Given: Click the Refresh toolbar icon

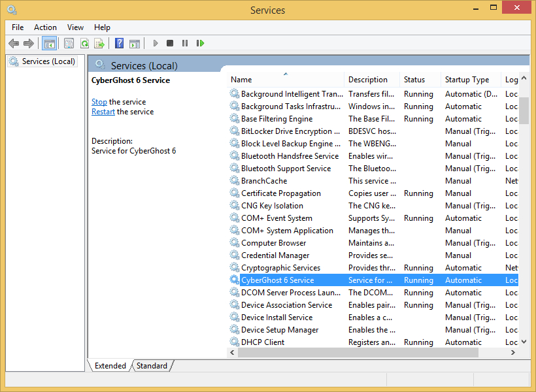Looking at the screenshot, I should 84,43.
